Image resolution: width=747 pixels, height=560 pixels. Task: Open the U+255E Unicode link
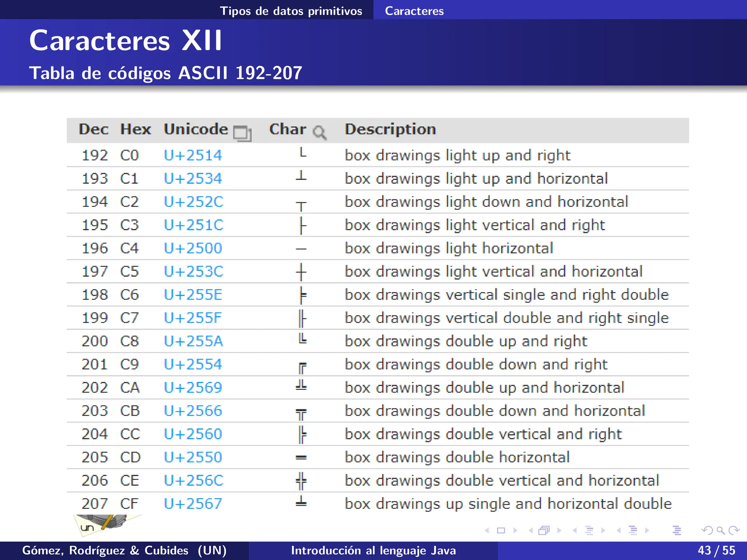click(193, 295)
